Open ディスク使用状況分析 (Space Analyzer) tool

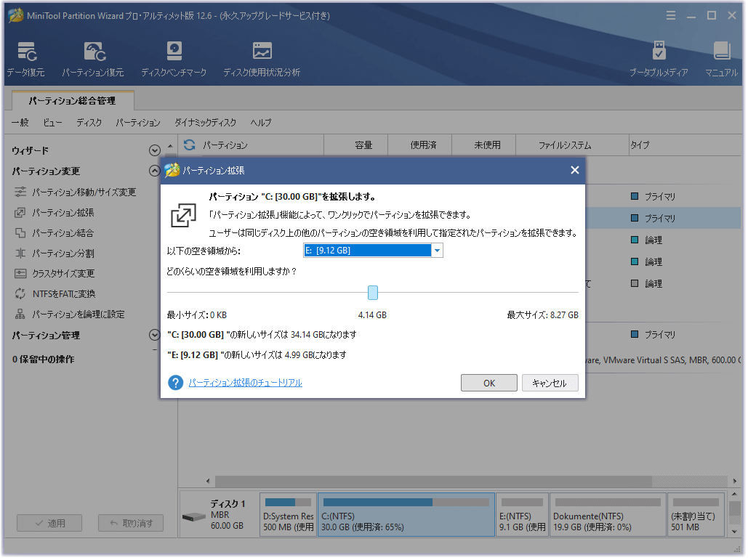click(262, 58)
